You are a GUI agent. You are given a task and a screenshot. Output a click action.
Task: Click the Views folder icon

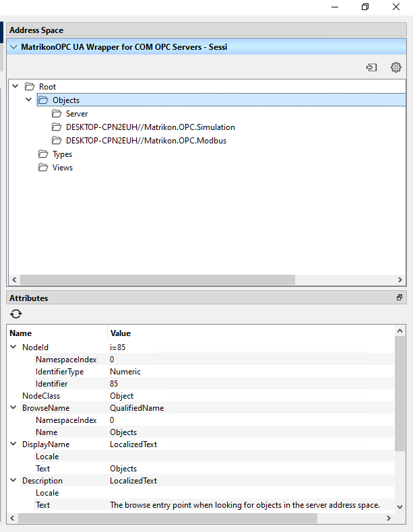43,167
